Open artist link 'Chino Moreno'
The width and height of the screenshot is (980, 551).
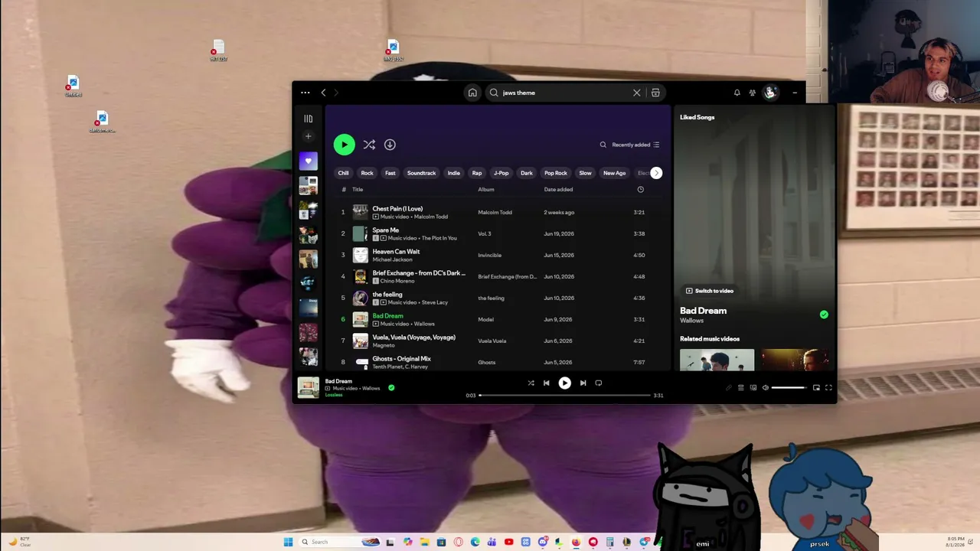point(397,281)
